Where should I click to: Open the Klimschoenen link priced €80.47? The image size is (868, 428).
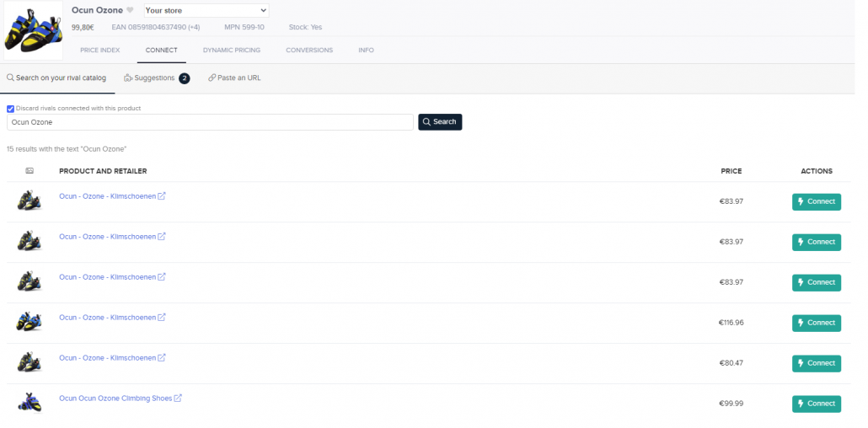[107, 358]
